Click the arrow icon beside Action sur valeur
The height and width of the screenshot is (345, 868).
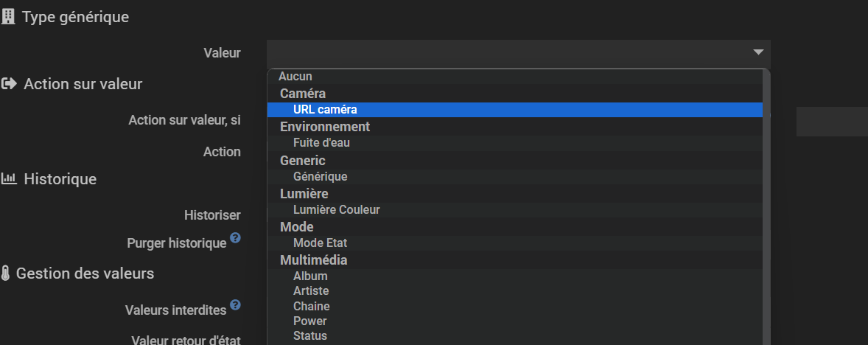click(10, 84)
